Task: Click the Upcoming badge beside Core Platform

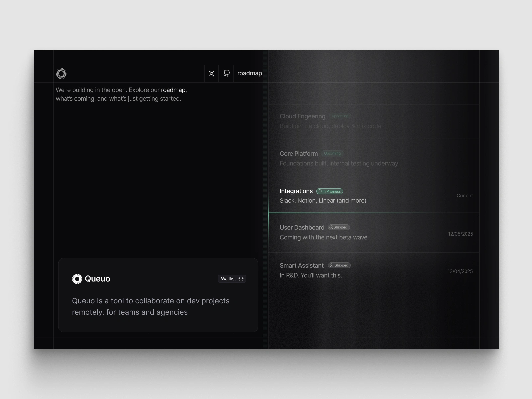Action: 332,153
